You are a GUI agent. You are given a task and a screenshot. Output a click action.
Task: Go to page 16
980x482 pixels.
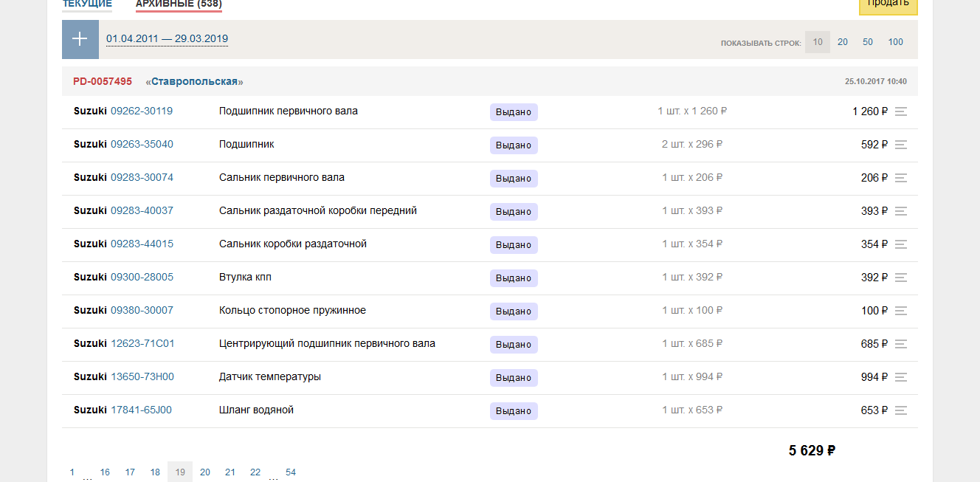105,472
